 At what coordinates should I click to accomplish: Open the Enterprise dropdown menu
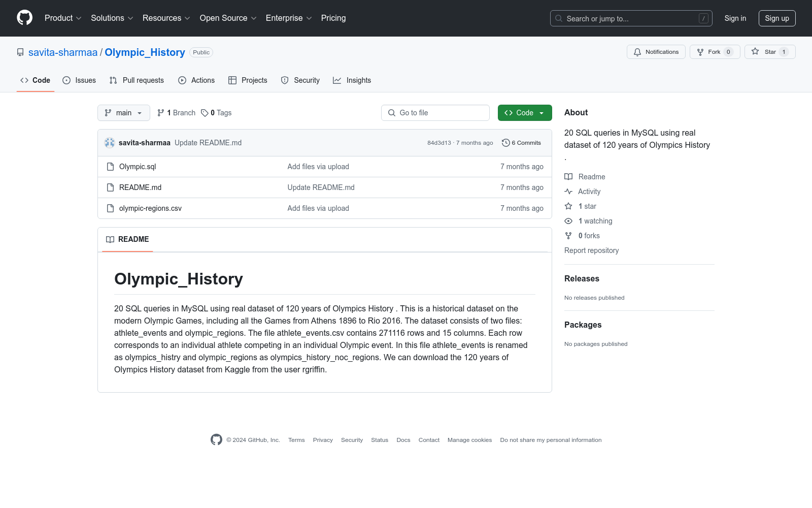289,18
